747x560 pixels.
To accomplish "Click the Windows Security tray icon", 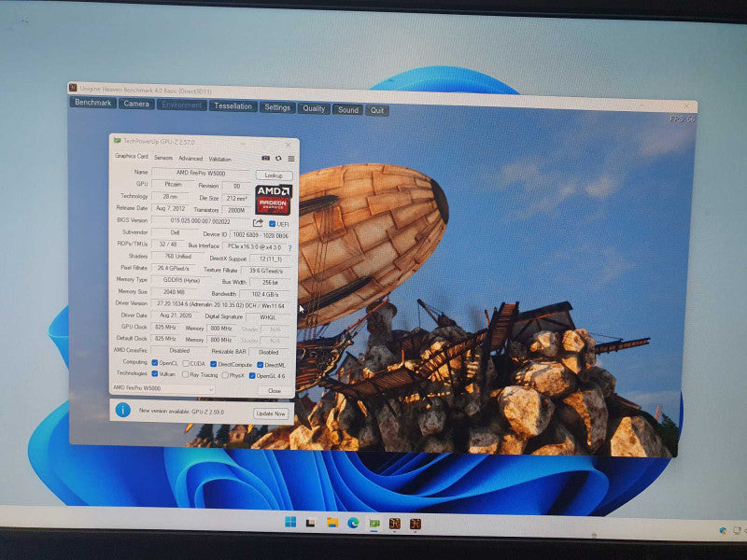I will tap(723, 530).
